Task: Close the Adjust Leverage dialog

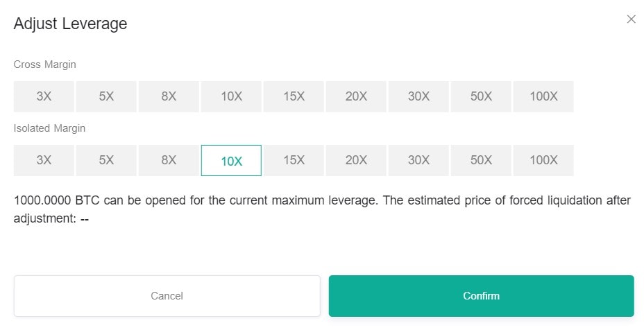Action: pyautogui.click(x=632, y=19)
